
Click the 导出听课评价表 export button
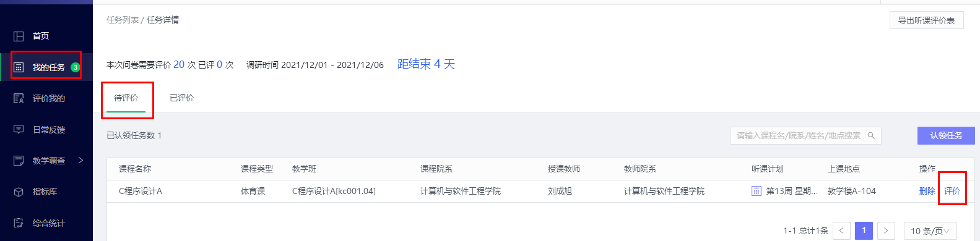[x=926, y=20]
